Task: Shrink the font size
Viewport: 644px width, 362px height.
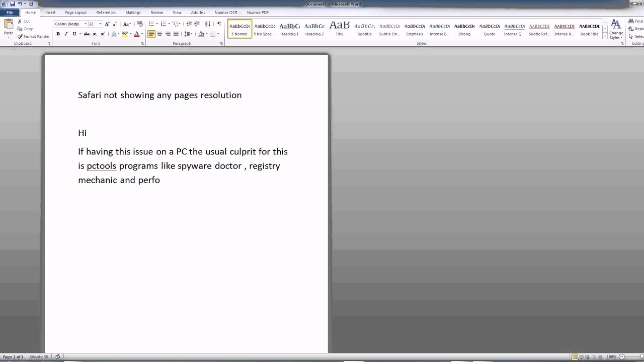Action: click(115, 24)
